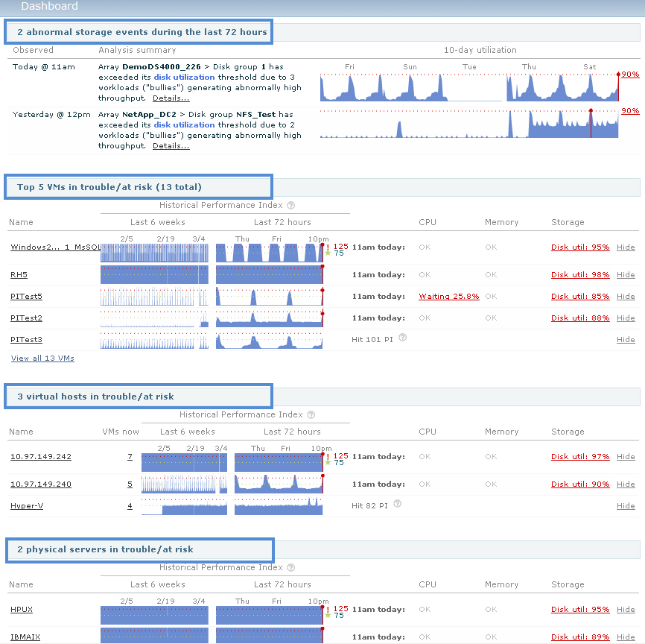The height and width of the screenshot is (644, 645).
Task: Open the HPUX physical server
Action: click(x=22, y=610)
